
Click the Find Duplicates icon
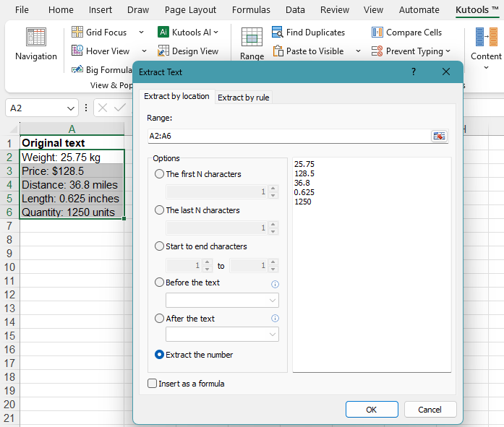tap(277, 32)
